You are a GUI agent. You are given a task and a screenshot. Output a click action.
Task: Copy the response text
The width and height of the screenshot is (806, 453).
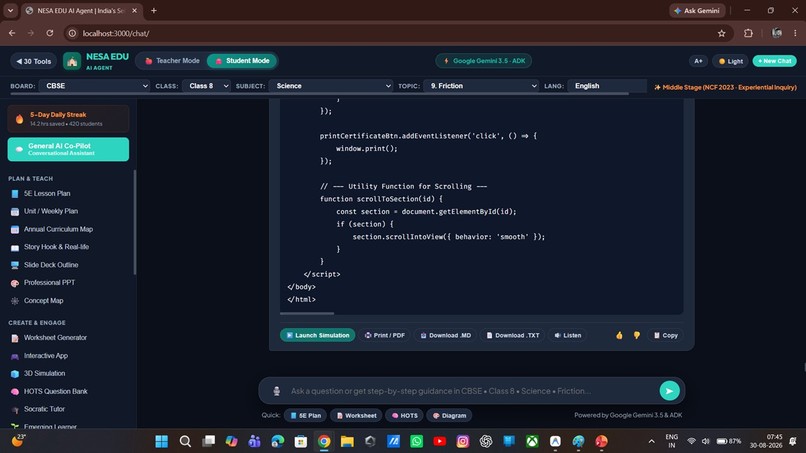pyautogui.click(x=666, y=335)
